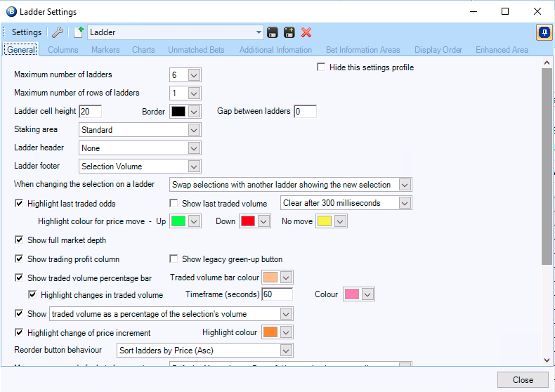
Task: Change the green Up price move colour
Action: (x=178, y=221)
